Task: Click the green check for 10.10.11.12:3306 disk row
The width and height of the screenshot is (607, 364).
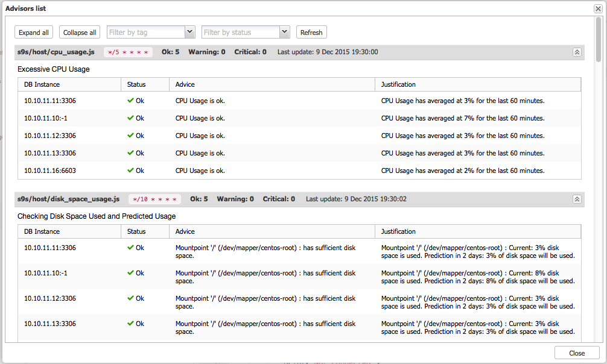Action: 130,298
